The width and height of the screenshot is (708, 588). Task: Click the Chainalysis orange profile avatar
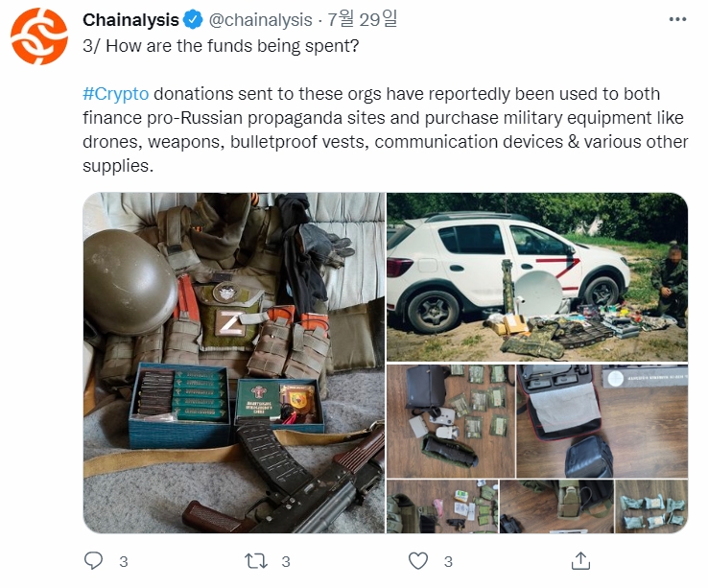[x=39, y=36]
